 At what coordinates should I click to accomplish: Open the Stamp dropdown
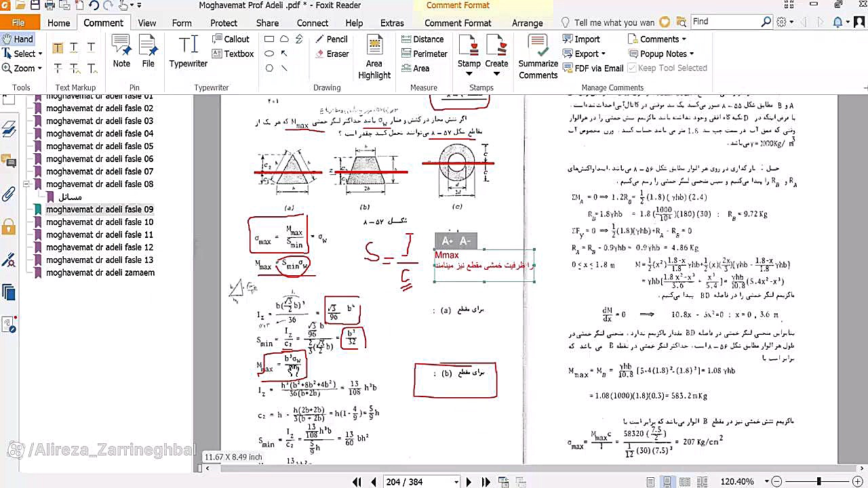point(469,73)
